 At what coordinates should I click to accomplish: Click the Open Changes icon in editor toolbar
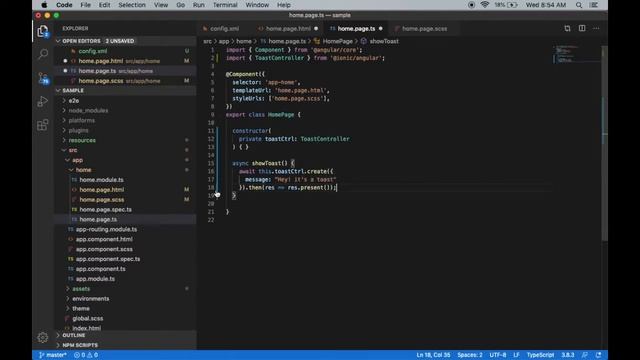567,28
